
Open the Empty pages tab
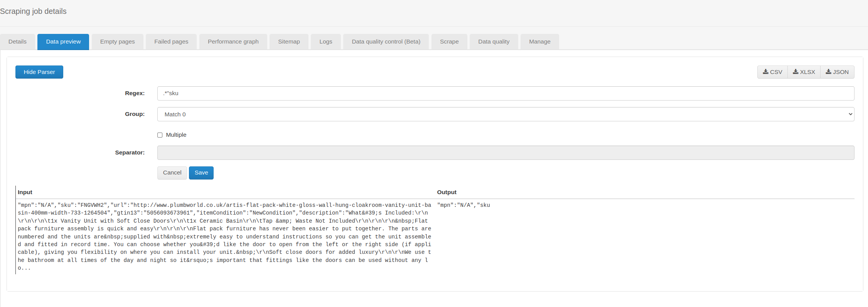(117, 42)
